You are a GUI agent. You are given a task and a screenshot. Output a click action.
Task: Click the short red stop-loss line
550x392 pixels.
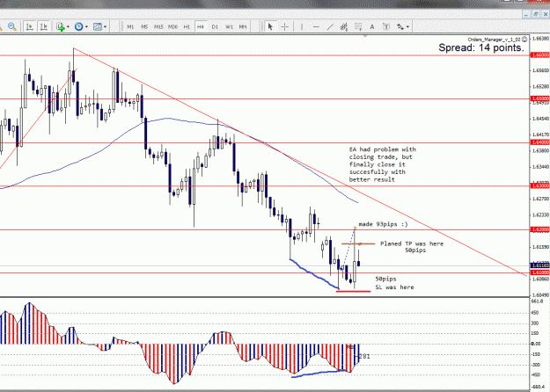pos(353,291)
